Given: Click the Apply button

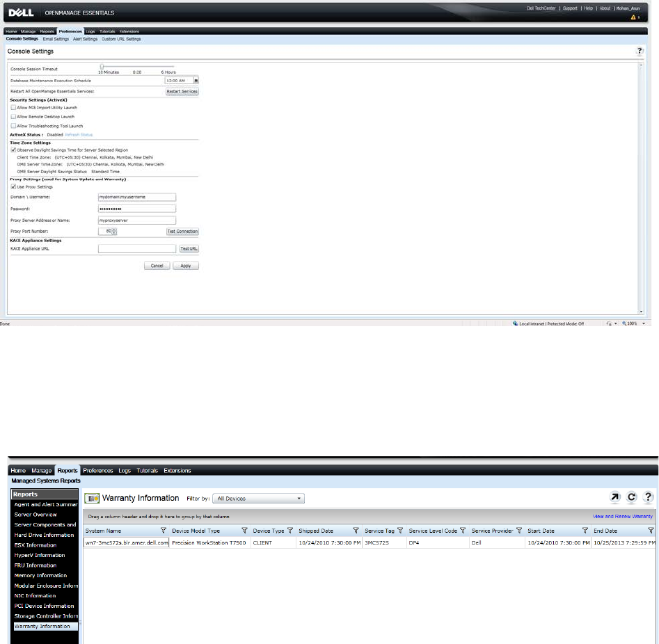Looking at the screenshot, I should tap(185, 266).
